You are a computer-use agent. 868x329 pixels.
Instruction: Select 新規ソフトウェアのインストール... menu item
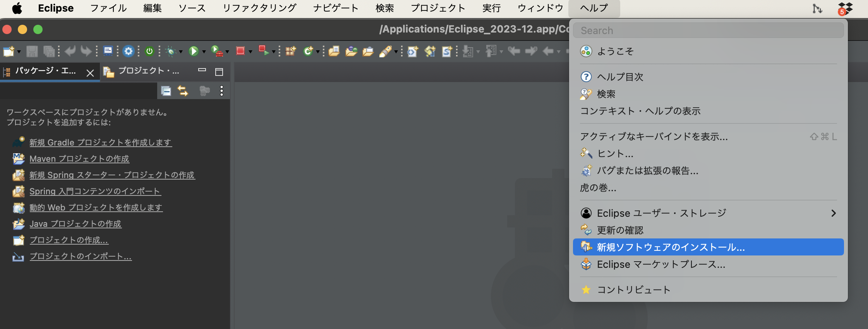pyautogui.click(x=708, y=247)
